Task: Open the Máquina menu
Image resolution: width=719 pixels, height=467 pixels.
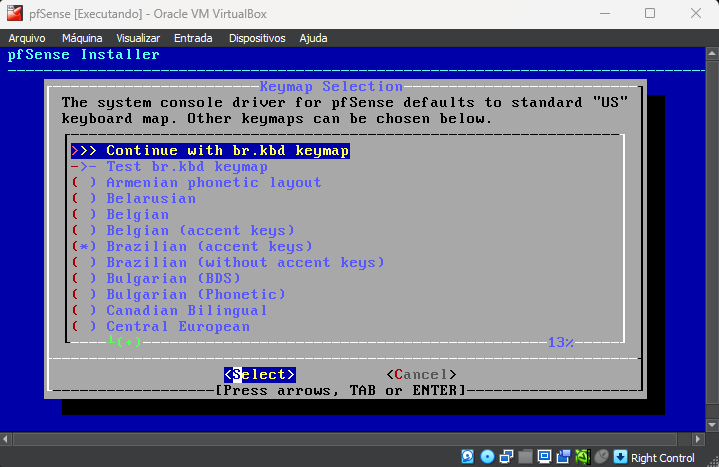Action: pyautogui.click(x=82, y=38)
